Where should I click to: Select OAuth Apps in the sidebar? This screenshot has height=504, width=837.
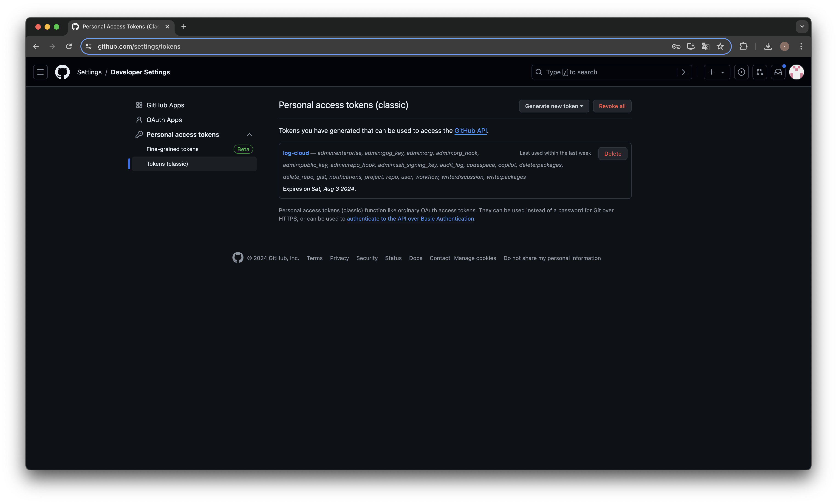click(x=194, y=120)
